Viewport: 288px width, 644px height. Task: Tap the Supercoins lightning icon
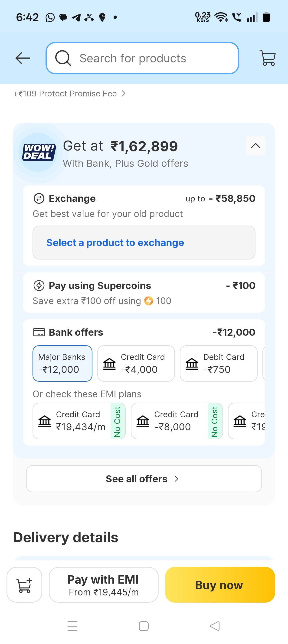[39, 286]
